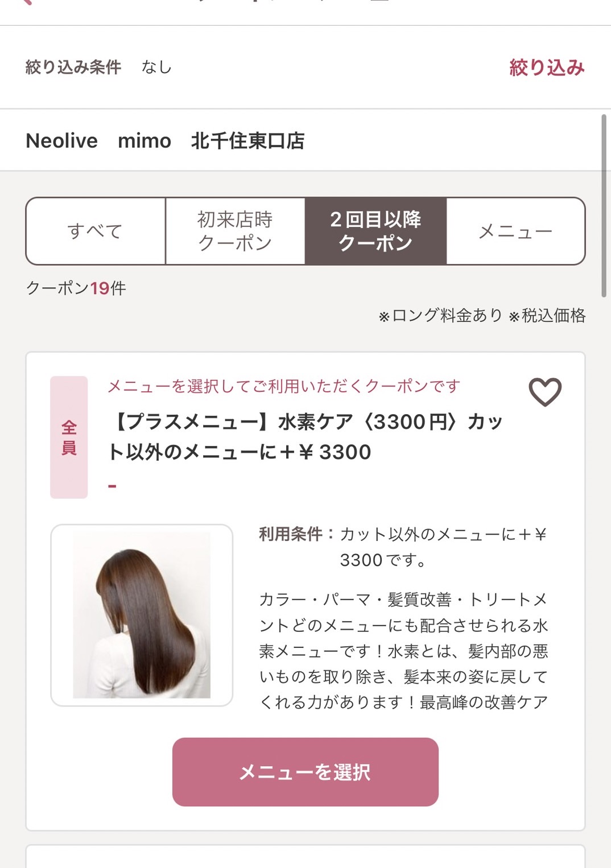This screenshot has width=611, height=868.
Task: Tap the pink 全員 badge
Action: tap(69, 437)
